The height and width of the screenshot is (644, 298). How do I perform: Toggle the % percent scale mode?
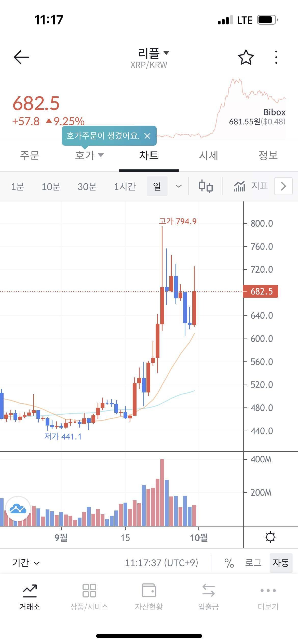229,563
